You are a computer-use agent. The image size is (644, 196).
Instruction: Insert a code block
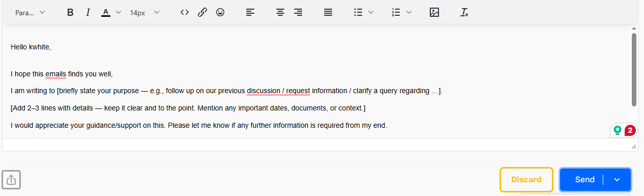[x=185, y=13]
